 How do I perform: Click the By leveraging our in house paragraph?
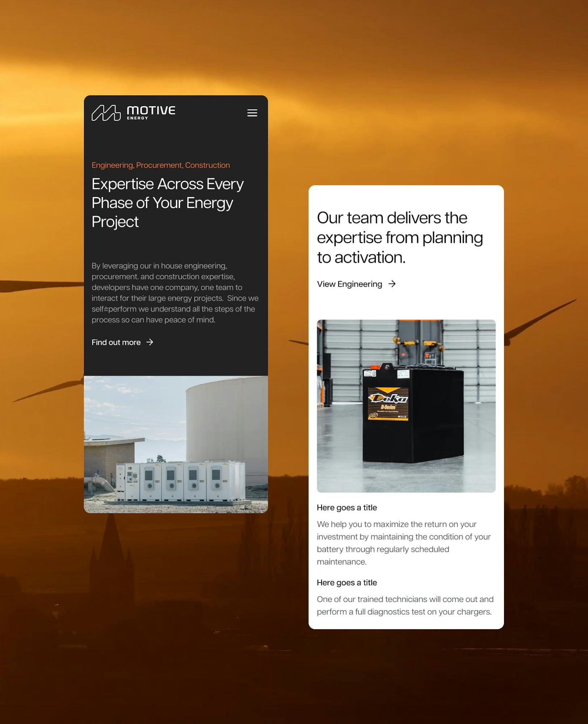(175, 292)
